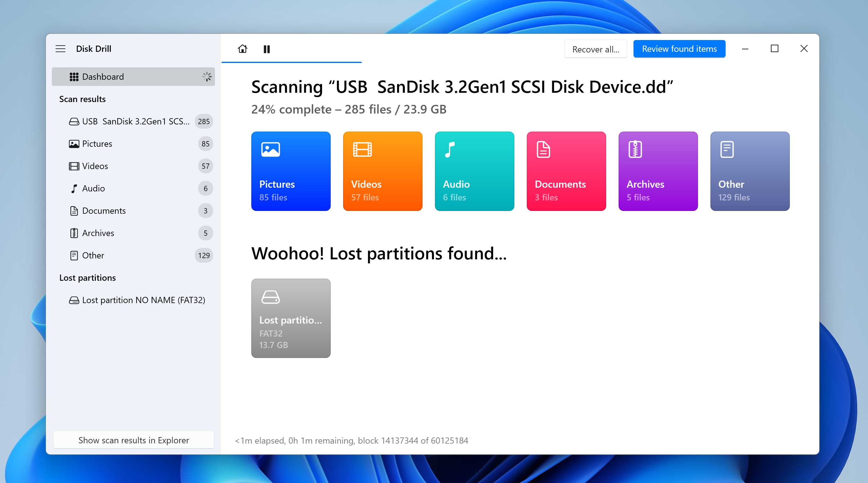Close the Disk Drill window
Image resolution: width=868 pixels, height=483 pixels.
(804, 49)
